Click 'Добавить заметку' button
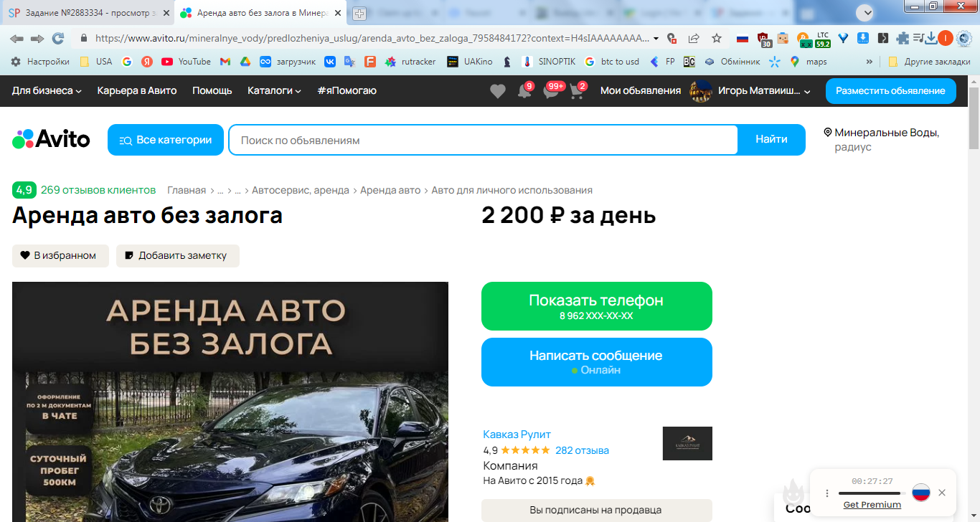This screenshot has height=522, width=980. (x=178, y=255)
